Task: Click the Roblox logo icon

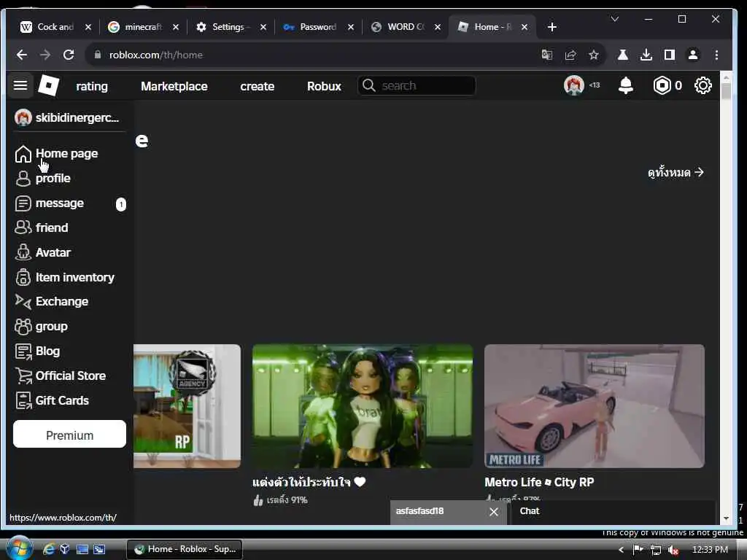Action: pyautogui.click(x=48, y=86)
